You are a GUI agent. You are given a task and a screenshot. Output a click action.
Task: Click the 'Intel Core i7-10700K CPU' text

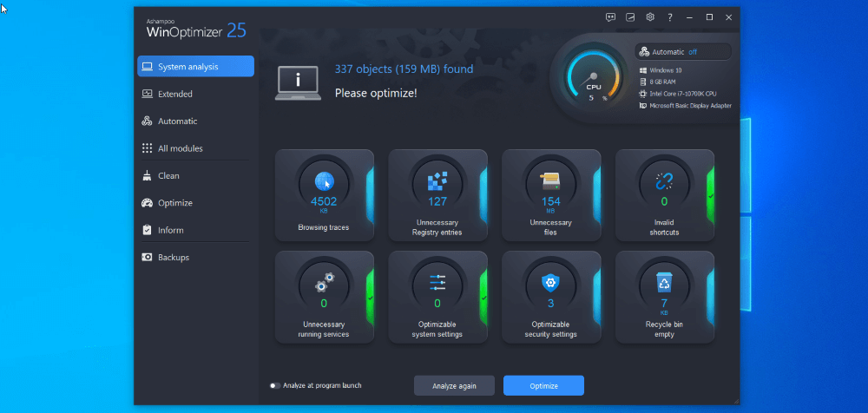click(x=683, y=94)
